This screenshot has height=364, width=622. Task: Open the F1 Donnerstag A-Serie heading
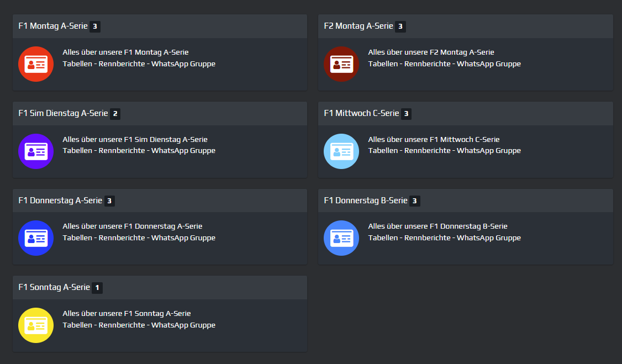tap(60, 201)
